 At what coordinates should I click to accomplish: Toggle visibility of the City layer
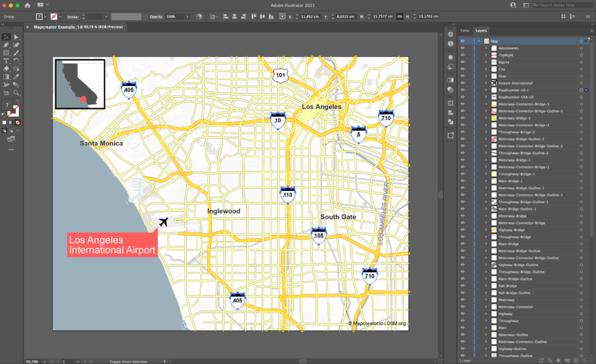[x=463, y=69]
